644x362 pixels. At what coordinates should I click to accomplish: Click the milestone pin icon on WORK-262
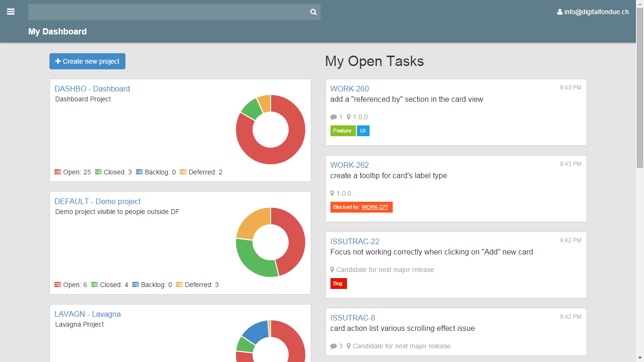pyautogui.click(x=332, y=193)
